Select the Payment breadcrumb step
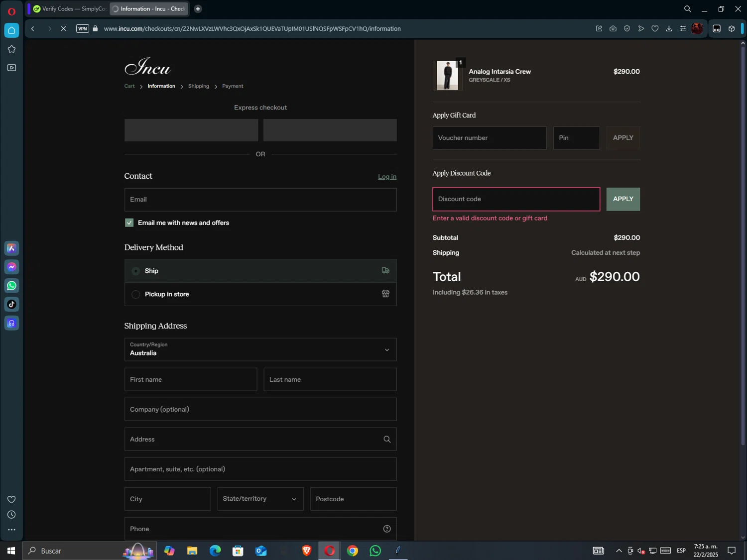 point(233,86)
